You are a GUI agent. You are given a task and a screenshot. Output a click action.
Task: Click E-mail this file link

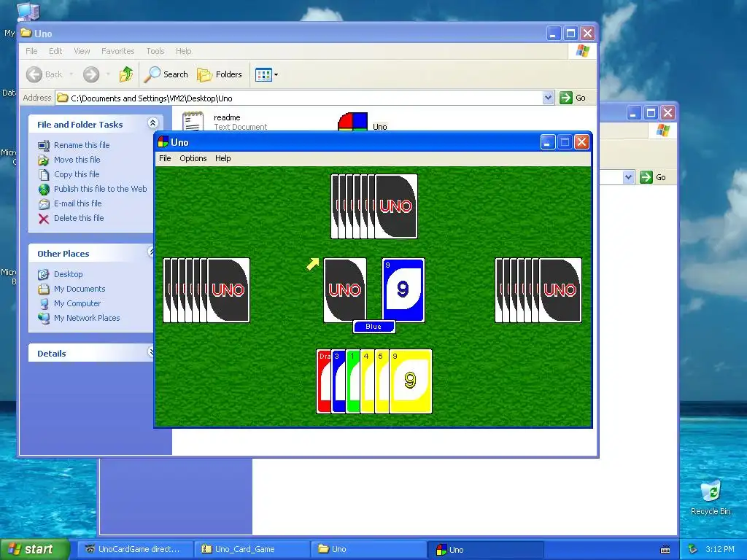pyautogui.click(x=77, y=203)
